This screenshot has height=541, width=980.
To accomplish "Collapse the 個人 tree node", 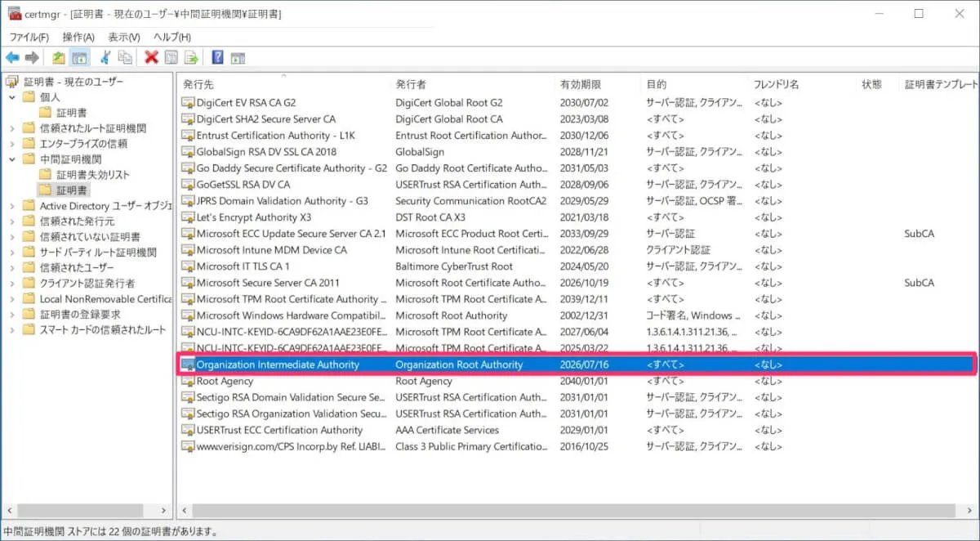I will coord(12,97).
